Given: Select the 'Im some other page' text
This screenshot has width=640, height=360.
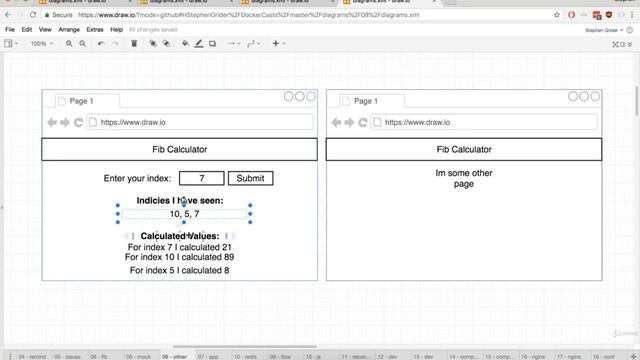Looking at the screenshot, I should click(x=464, y=178).
